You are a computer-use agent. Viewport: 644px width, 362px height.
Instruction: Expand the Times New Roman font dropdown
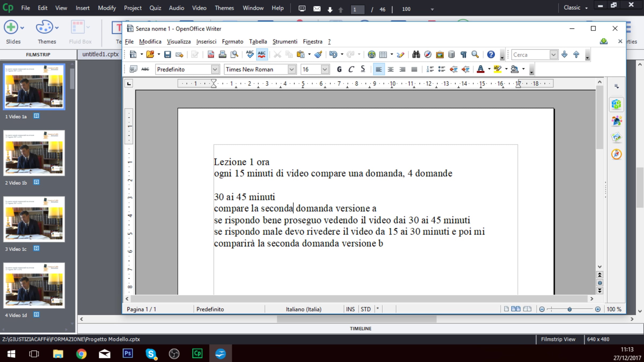292,69
